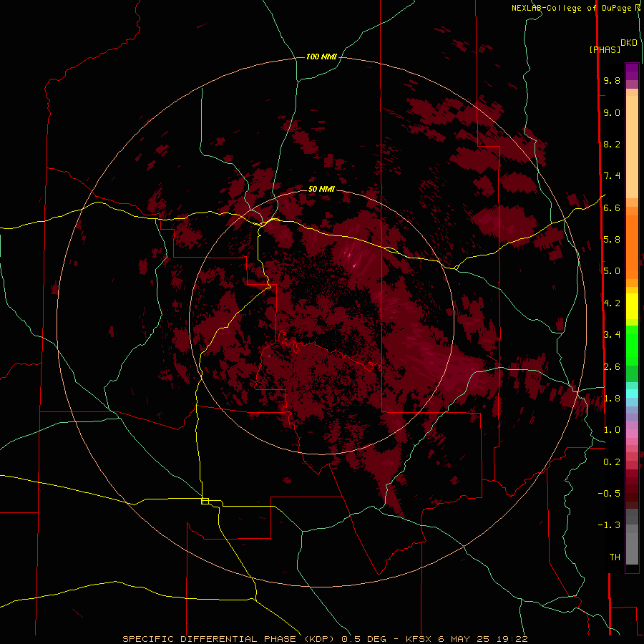Click the [PHAS] unit label
Image resolution: width=644 pixels, height=644 pixels.
point(605,50)
